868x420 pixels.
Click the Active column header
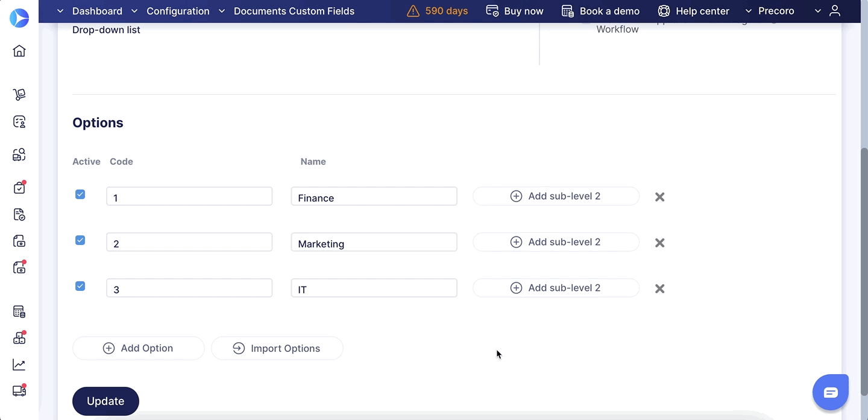(x=86, y=162)
